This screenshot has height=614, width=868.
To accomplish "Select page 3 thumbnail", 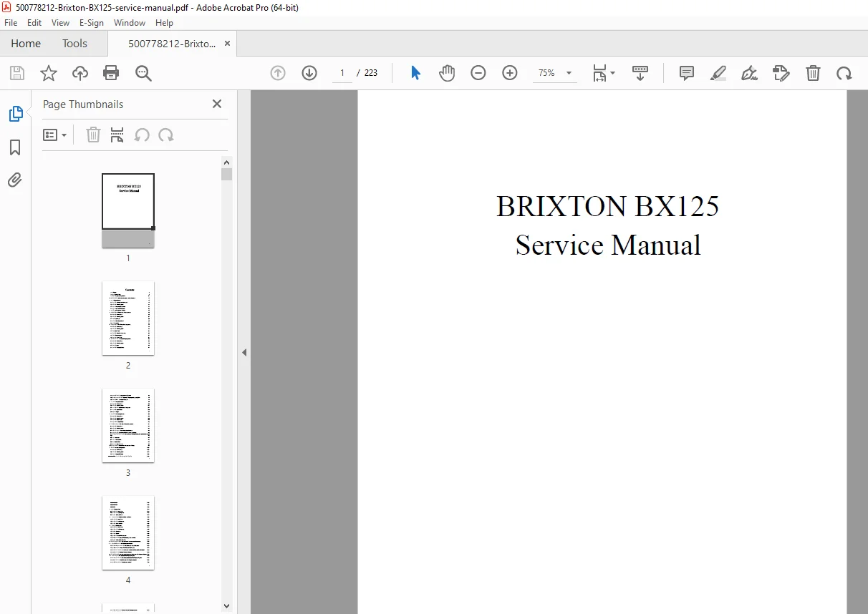I will [x=128, y=426].
